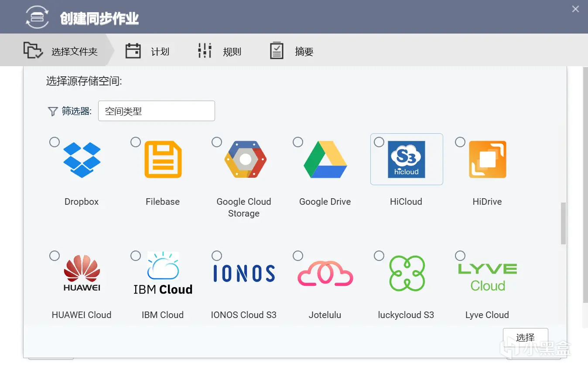
Task: Click the IBM Cloud logo
Action: [x=163, y=273]
